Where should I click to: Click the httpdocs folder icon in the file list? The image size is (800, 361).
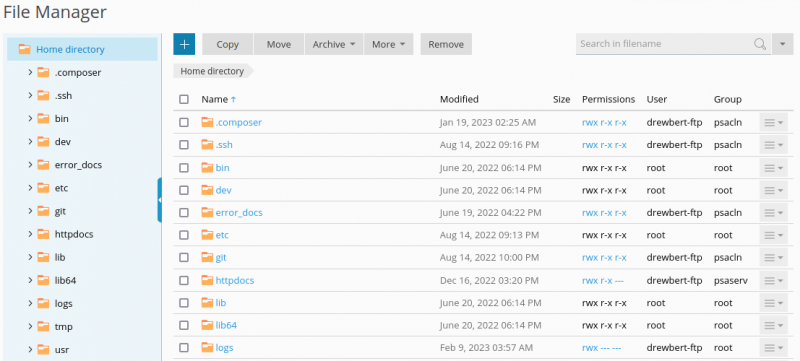point(207,280)
